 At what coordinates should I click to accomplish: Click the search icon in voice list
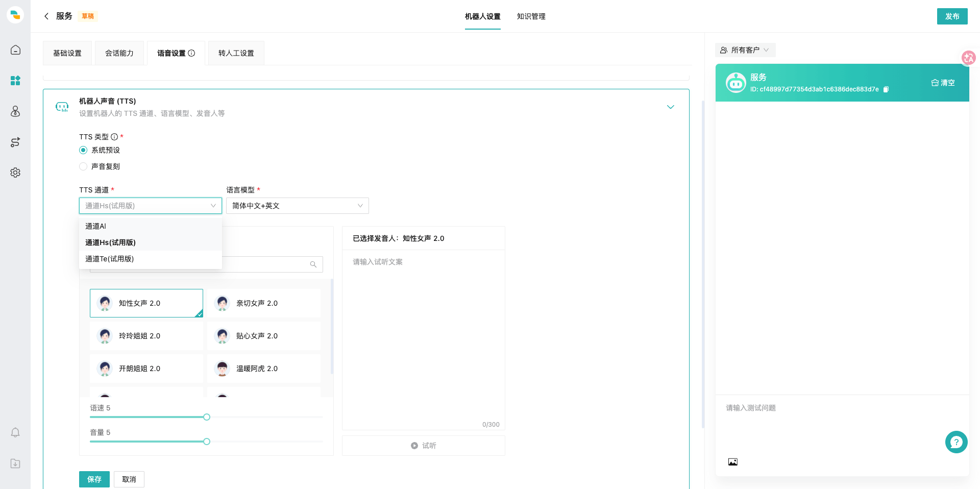[313, 264]
